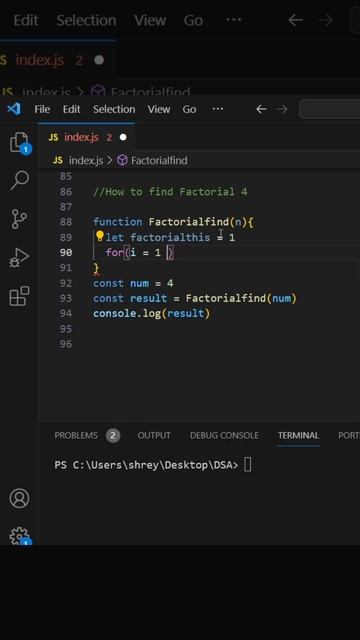
Task: Click 'const num = 4' code line
Action: click(133, 283)
